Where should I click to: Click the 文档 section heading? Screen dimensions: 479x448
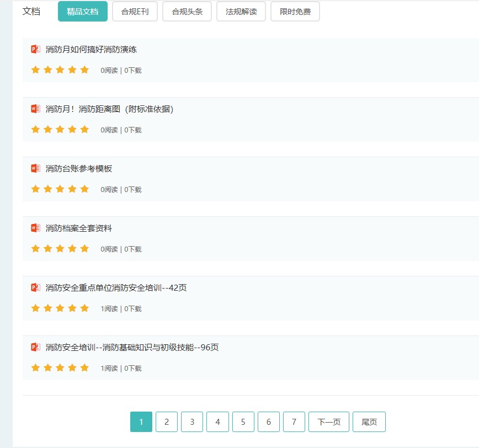(x=31, y=11)
